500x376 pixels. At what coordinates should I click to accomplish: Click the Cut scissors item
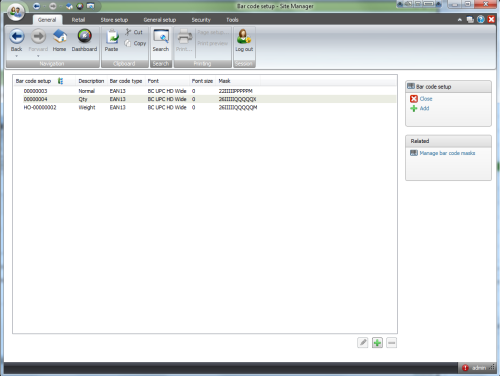[x=134, y=32]
